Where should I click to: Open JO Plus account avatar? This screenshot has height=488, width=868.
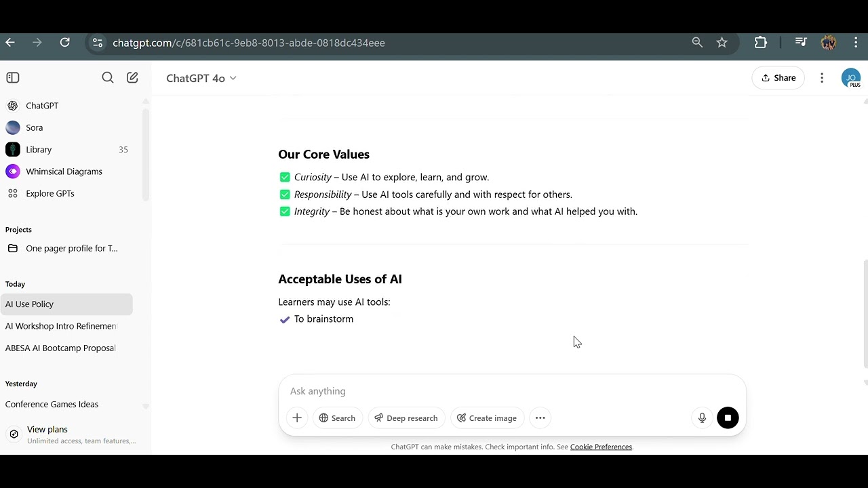(x=851, y=78)
